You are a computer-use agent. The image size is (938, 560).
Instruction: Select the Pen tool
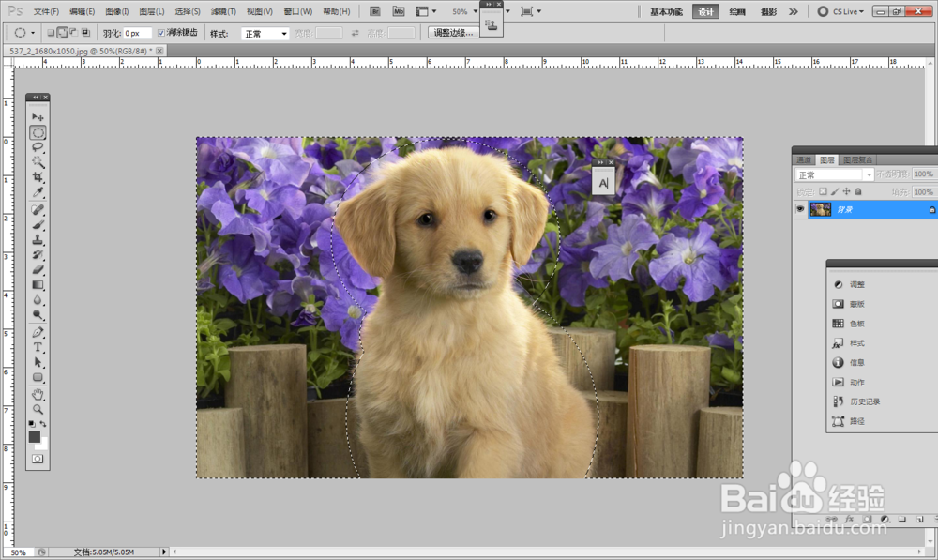(38, 332)
